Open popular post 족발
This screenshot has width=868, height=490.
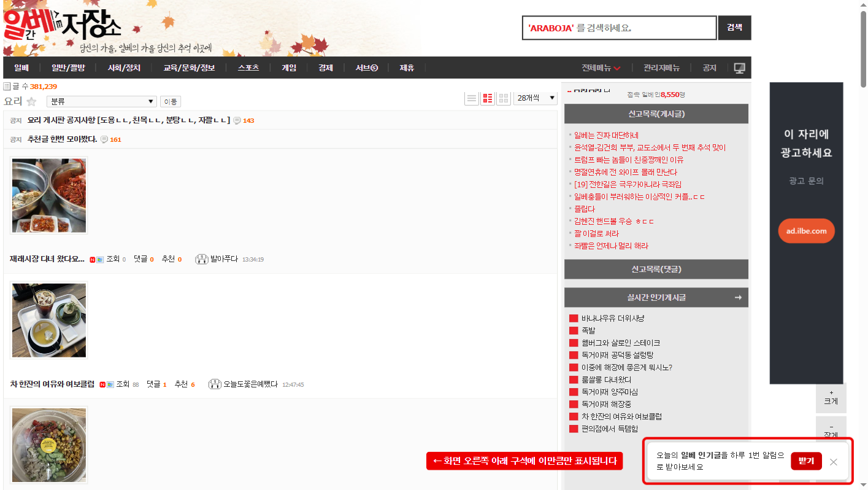588,330
